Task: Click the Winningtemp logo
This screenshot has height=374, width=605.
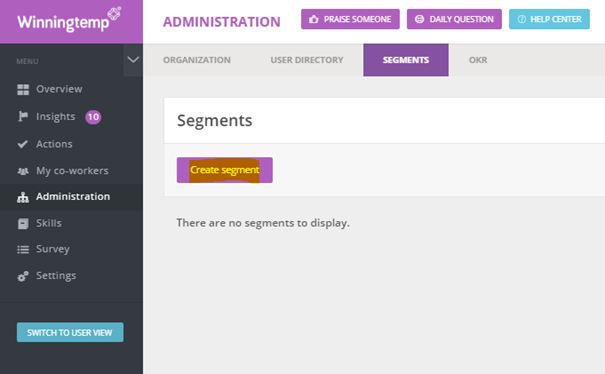Action: [x=69, y=20]
